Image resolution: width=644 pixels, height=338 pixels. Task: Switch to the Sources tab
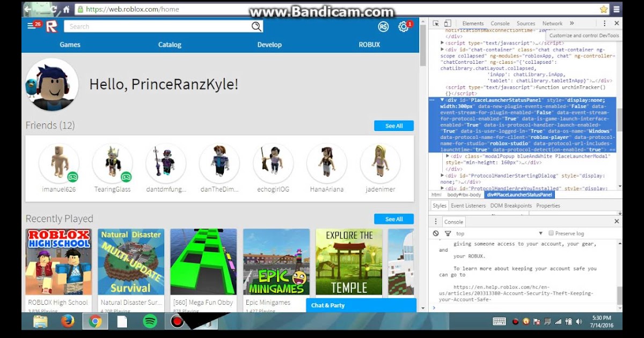pyautogui.click(x=526, y=23)
